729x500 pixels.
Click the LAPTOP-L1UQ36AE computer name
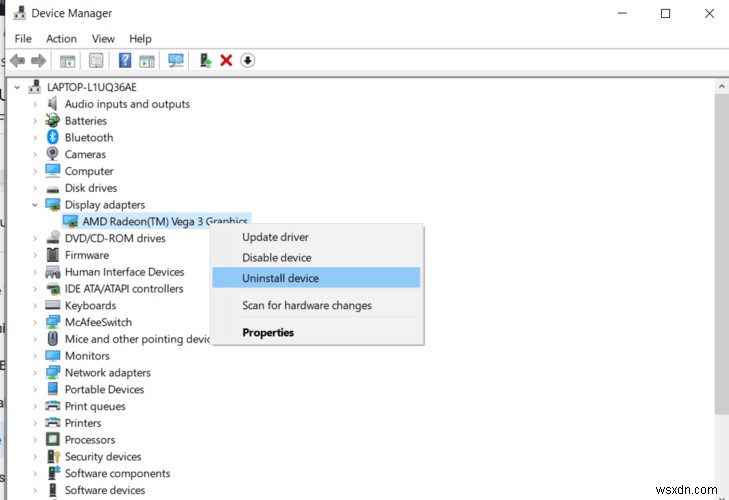click(92, 87)
